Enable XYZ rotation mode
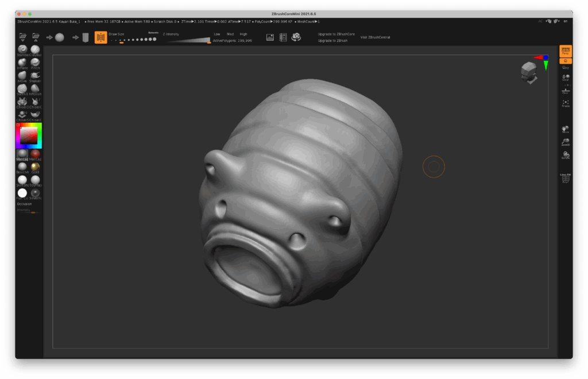This screenshot has height=379, width=588. 566,68
